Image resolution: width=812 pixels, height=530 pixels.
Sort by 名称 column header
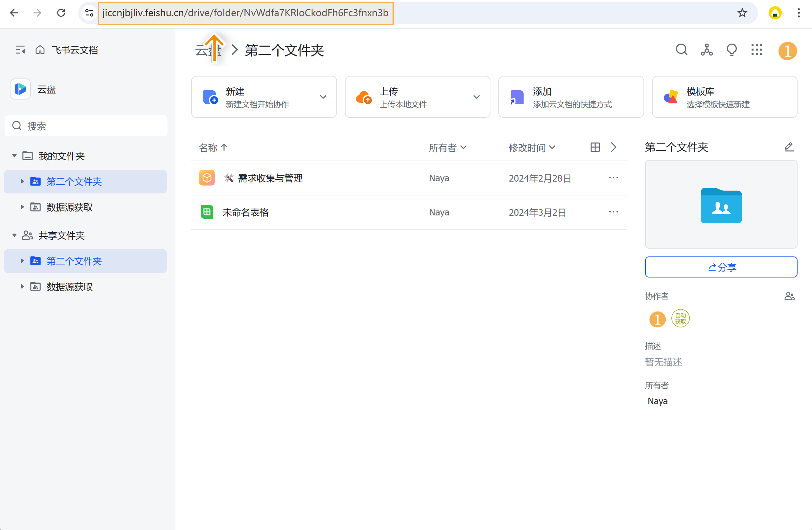pos(213,147)
